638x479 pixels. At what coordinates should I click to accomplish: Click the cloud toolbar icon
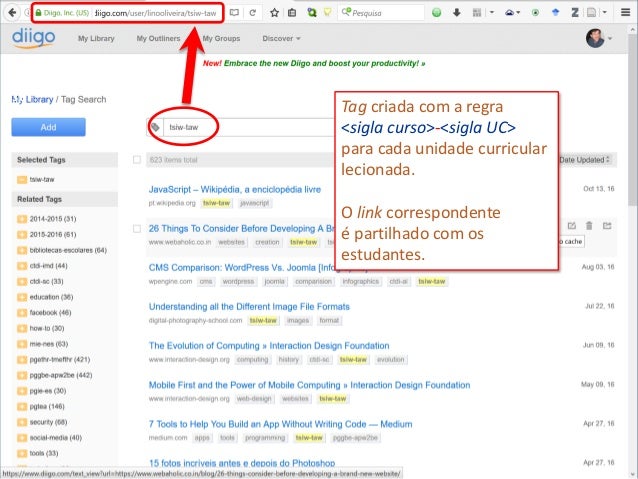509,13
